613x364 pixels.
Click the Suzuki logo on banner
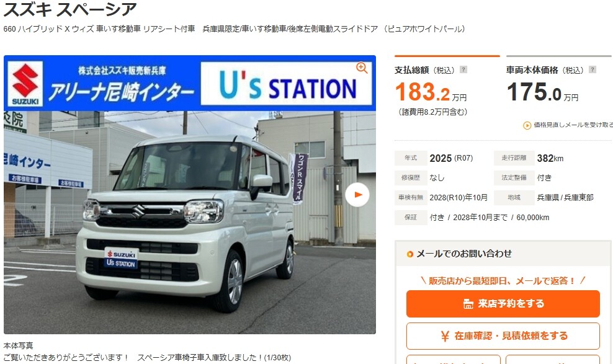pyautogui.click(x=25, y=84)
